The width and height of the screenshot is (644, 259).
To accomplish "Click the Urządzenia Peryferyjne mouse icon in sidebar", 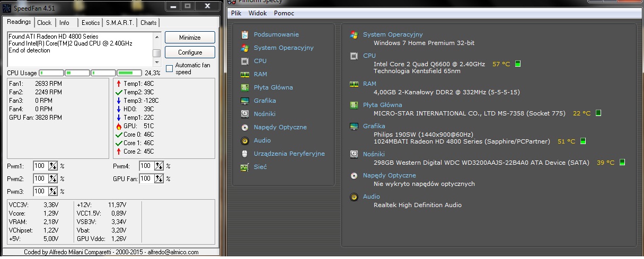I will pos(244,154).
